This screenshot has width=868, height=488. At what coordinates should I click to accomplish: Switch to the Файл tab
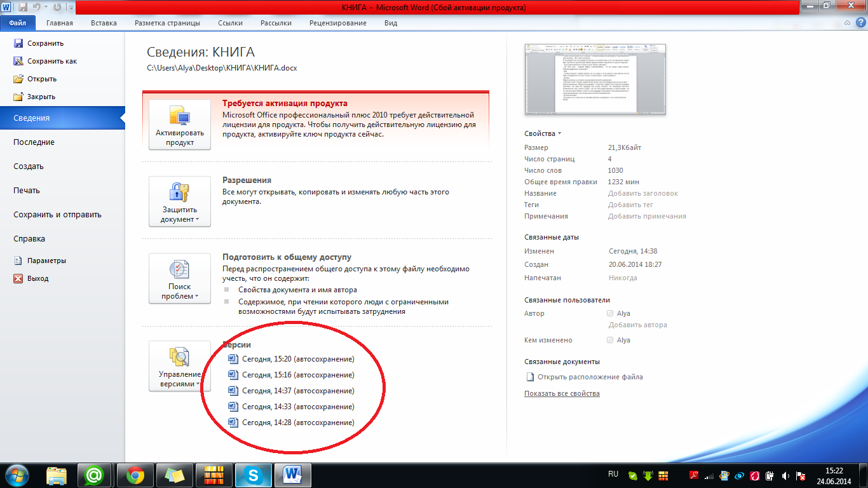tap(18, 23)
